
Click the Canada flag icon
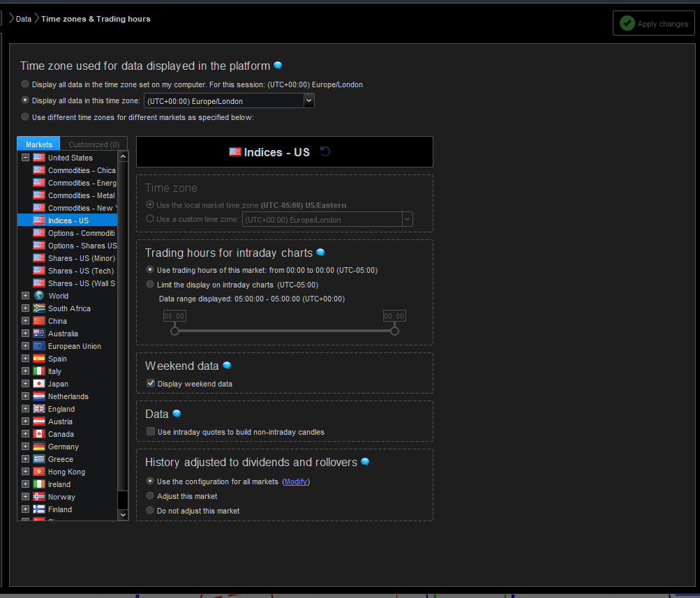click(x=39, y=434)
